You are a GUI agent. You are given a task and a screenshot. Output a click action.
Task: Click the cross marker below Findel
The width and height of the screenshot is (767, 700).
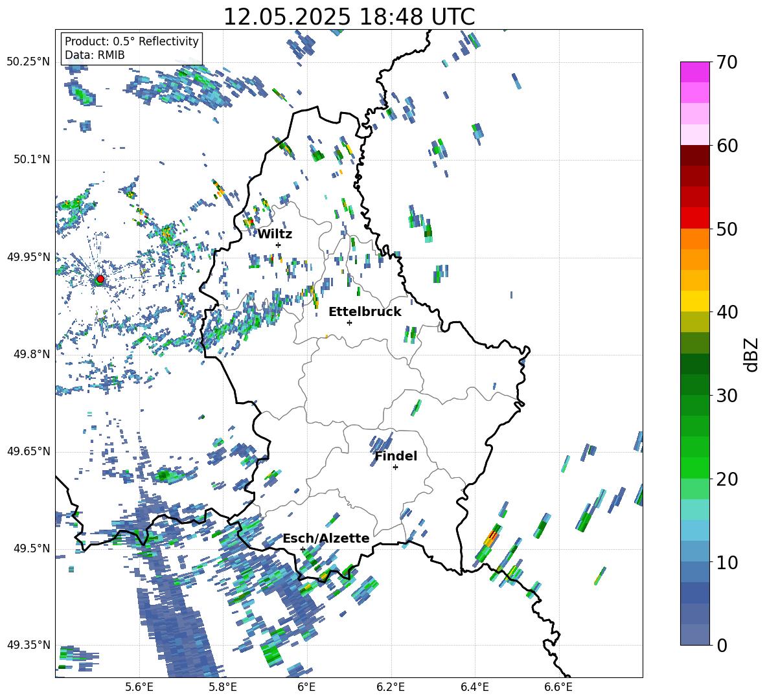[395, 468]
